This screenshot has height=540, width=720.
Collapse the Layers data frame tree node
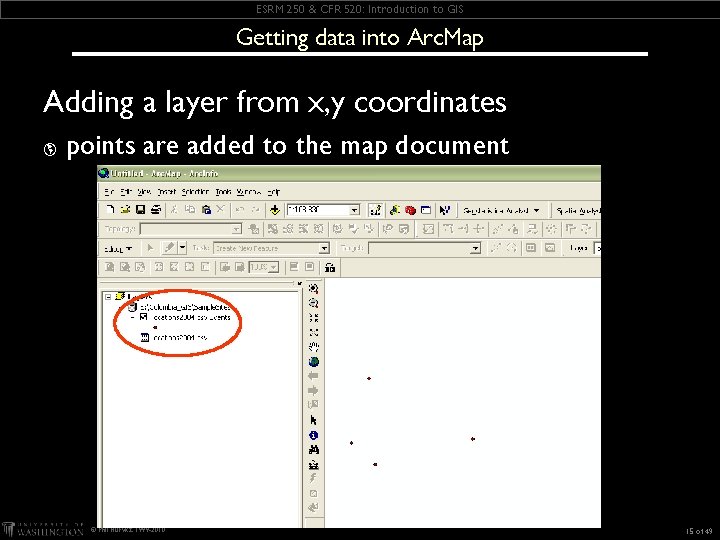(108, 297)
